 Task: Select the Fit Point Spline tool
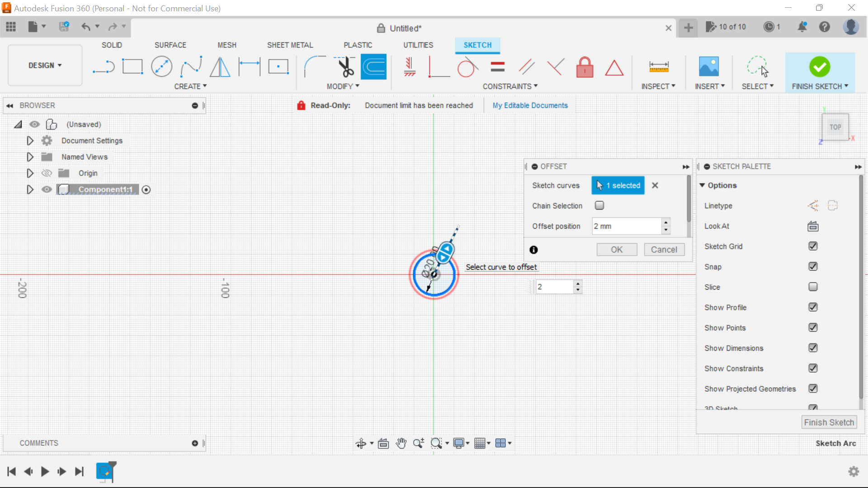pyautogui.click(x=190, y=66)
